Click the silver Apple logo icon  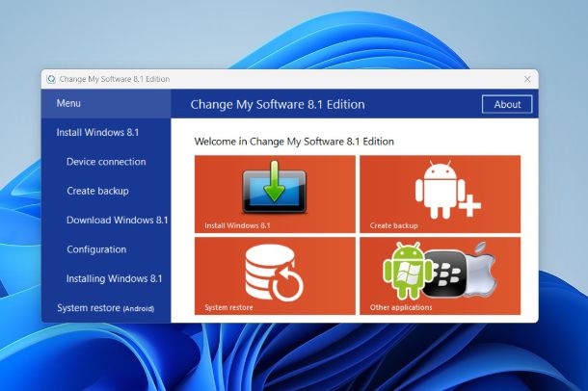click(x=481, y=269)
